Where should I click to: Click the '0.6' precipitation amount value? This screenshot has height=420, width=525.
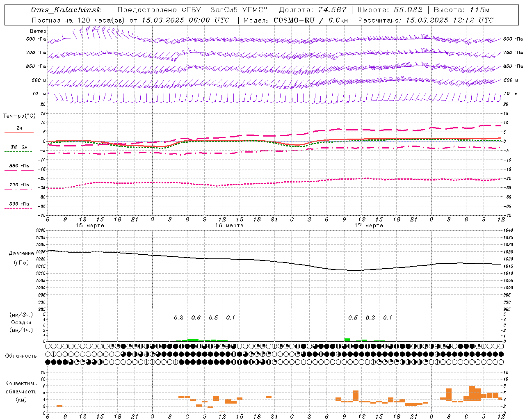pyautogui.click(x=196, y=318)
